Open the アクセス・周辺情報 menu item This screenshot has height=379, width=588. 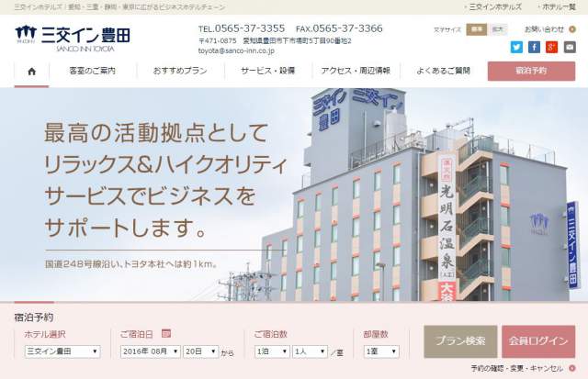click(356, 71)
